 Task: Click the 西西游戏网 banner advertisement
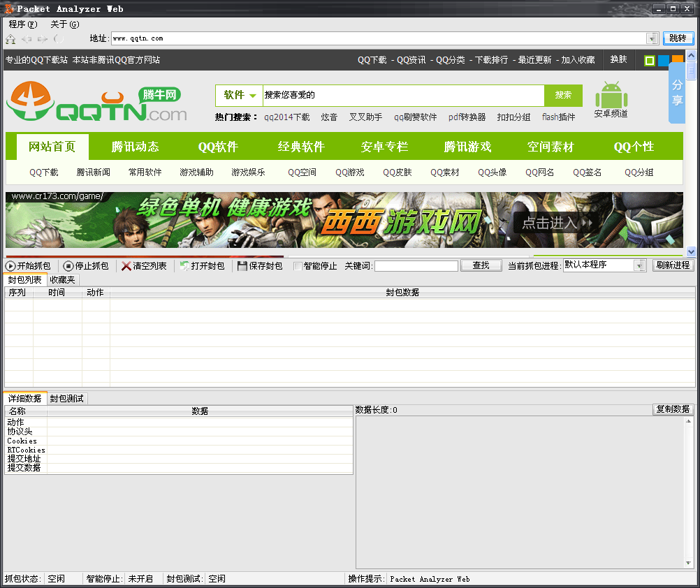pyautogui.click(x=344, y=220)
